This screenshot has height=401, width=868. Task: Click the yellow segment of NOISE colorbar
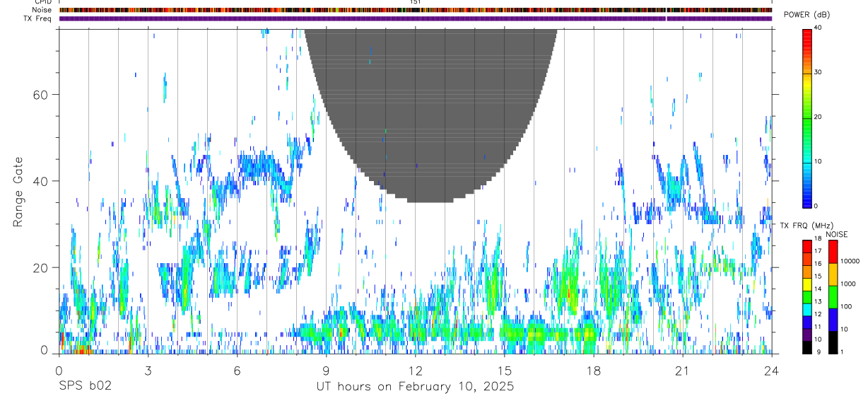pyautogui.click(x=833, y=274)
